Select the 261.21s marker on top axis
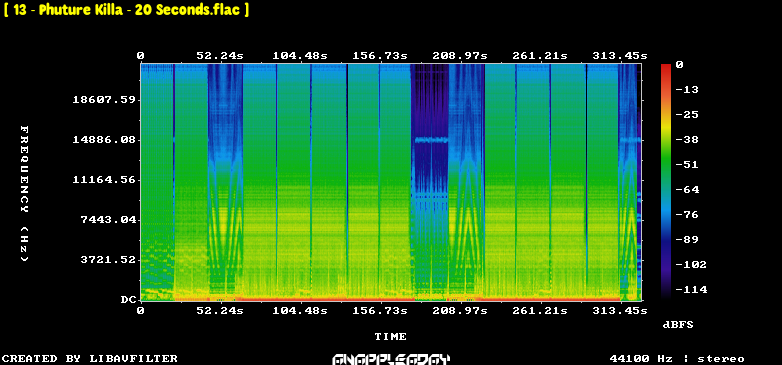This screenshot has width=782, height=365. coord(540,56)
